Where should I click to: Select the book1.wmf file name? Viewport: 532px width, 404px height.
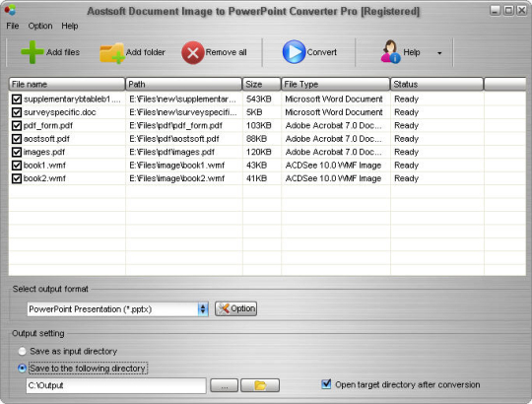44,166
